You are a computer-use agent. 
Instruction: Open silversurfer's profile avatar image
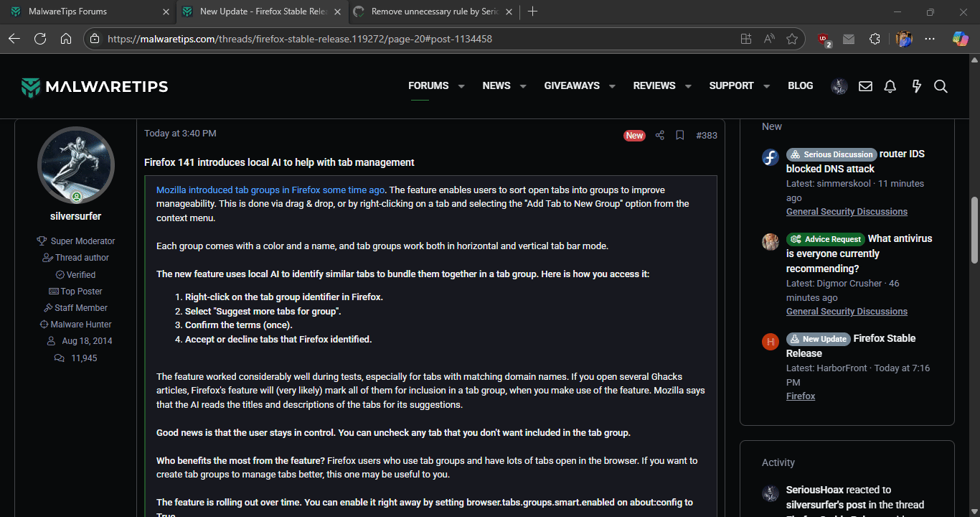[76, 165]
